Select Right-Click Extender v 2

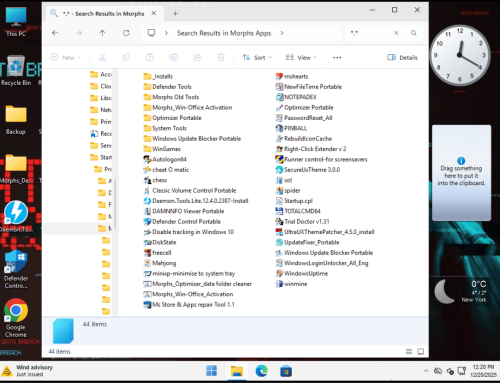click(311, 149)
